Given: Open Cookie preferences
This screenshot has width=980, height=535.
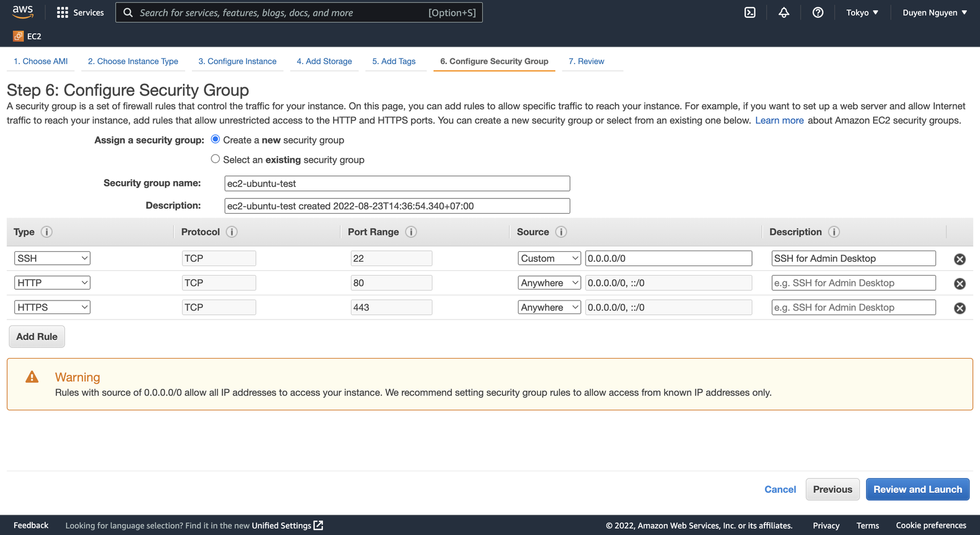Looking at the screenshot, I should pos(931,525).
